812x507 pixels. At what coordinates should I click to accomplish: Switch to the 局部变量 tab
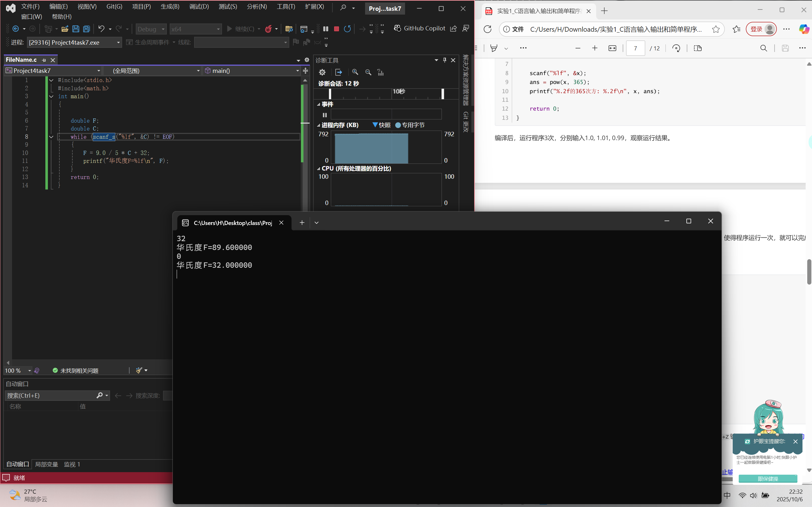pyautogui.click(x=47, y=464)
